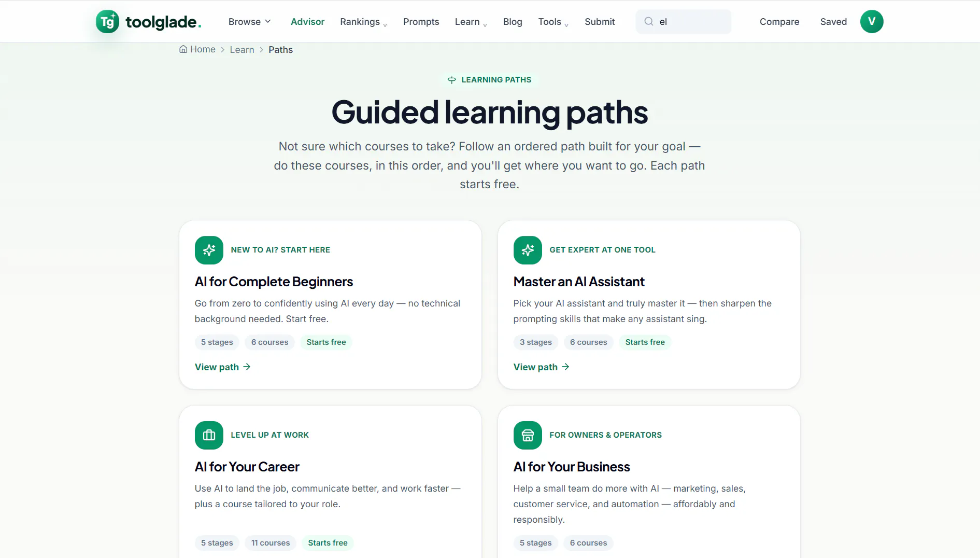980x558 pixels.
Task: Click the Paths breadcrumb text
Action: click(280, 50)
